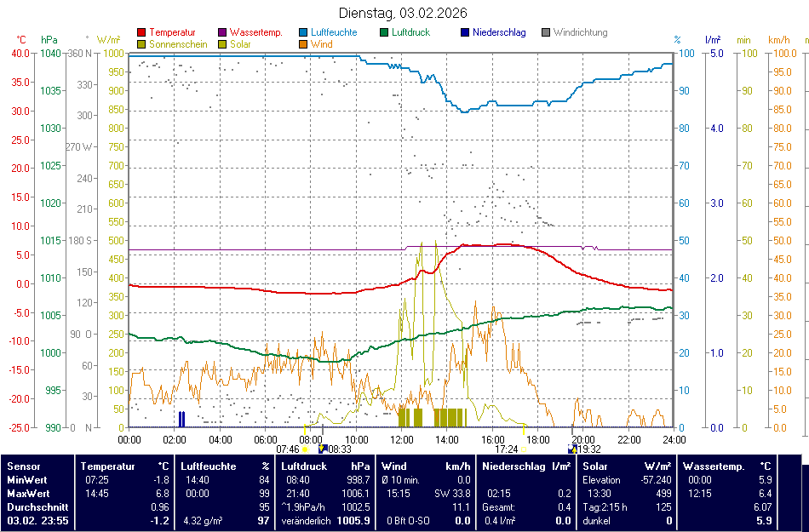Click the Durchschnitt row label

[34, 506]
